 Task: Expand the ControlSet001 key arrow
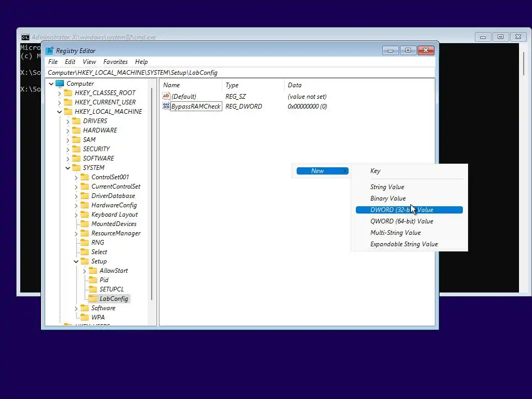[x=76, y=177]
